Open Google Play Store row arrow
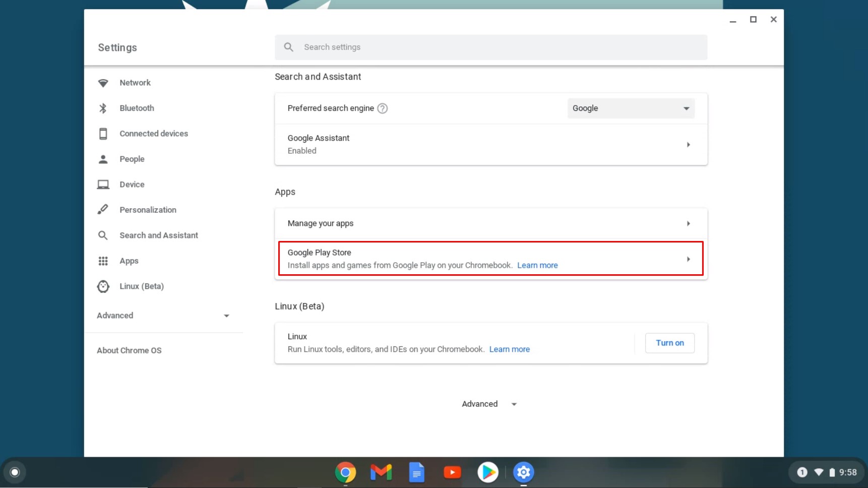 pos(688,259)
